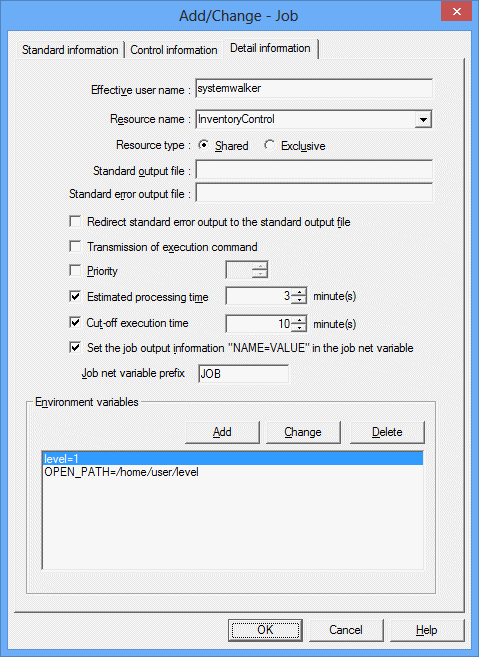Screen dimensions: 479x657
Task: Enable Transmission of execution command checkbox
Action: point(75,246)
